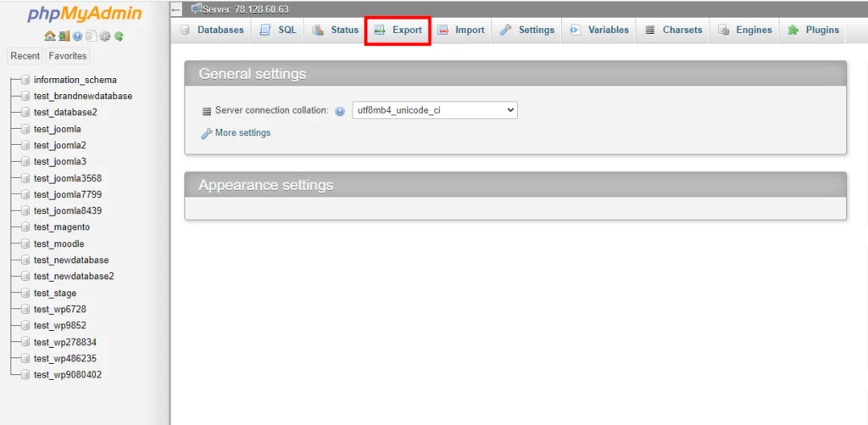Reload navigation panel with green arrow icon
The width and height of the screenshot is (868, 425).
119,36
